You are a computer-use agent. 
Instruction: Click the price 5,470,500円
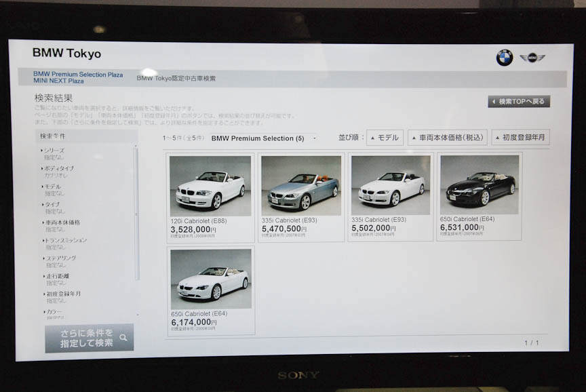click(284, 229)
